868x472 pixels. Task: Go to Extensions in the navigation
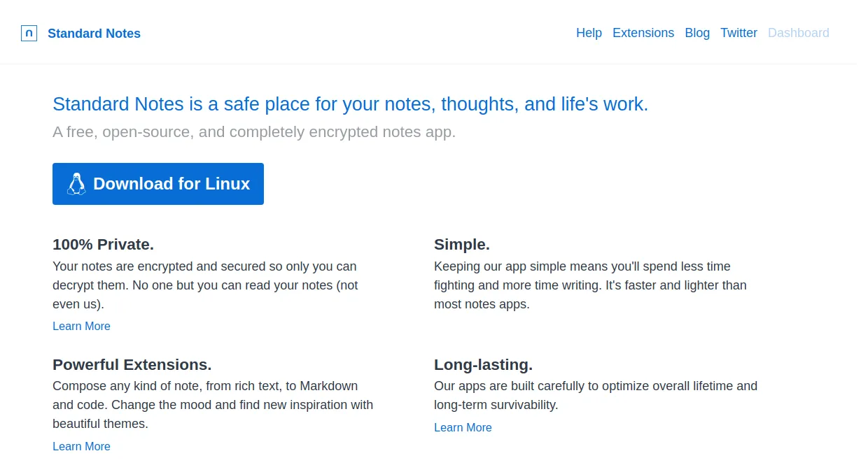click(643, 33)
